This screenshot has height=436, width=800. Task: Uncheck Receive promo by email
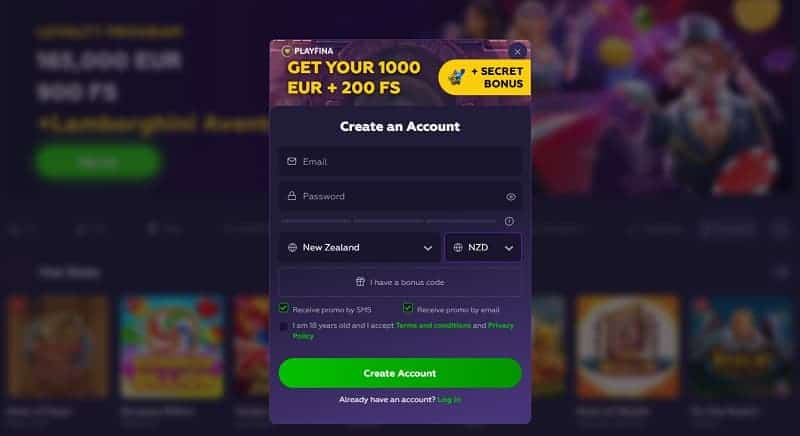tap(408, 308)
